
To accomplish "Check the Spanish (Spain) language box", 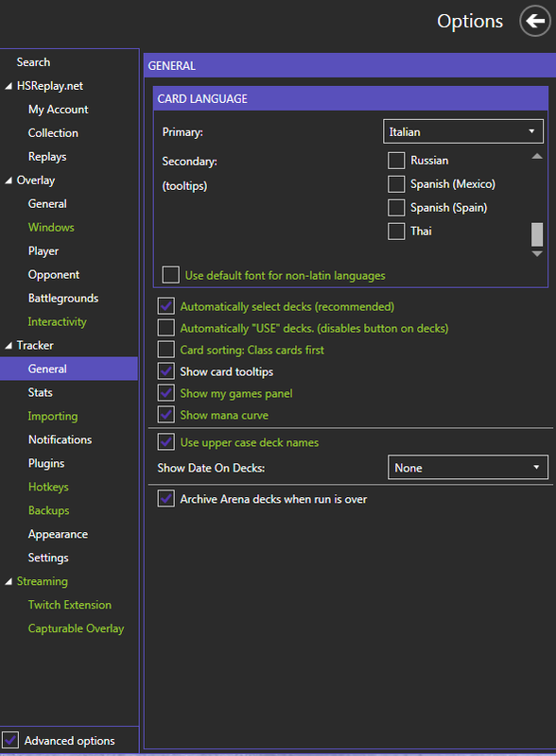I will [396, 208].
